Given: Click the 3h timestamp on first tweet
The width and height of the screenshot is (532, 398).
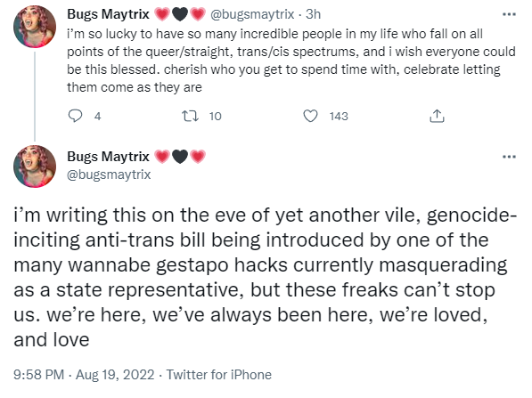Looking at the screenshot, I should click(313, 14).
